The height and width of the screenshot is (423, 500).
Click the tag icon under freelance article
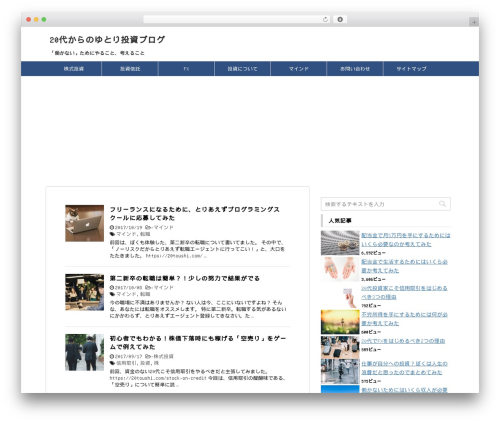pyautogui.click(x=112, y=234)
